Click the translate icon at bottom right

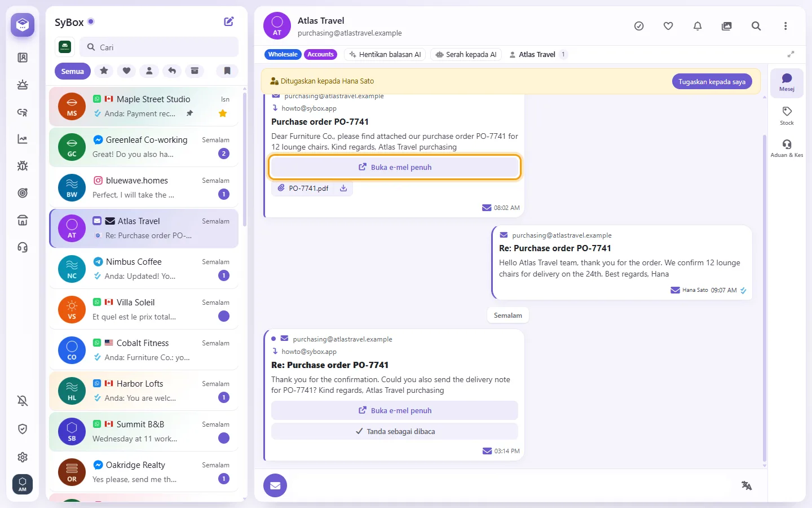747,485
